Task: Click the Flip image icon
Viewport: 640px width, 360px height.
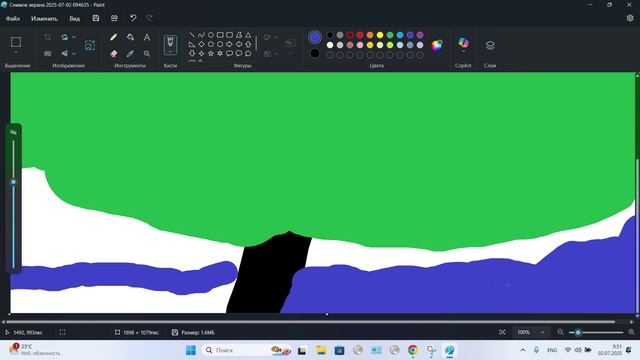Action: pos(64,53)
